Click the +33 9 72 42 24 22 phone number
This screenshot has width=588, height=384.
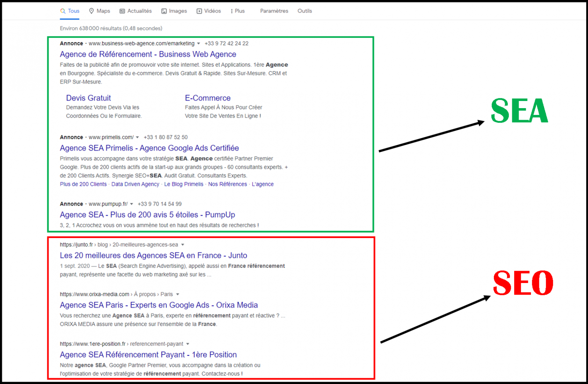coord(226,44)
